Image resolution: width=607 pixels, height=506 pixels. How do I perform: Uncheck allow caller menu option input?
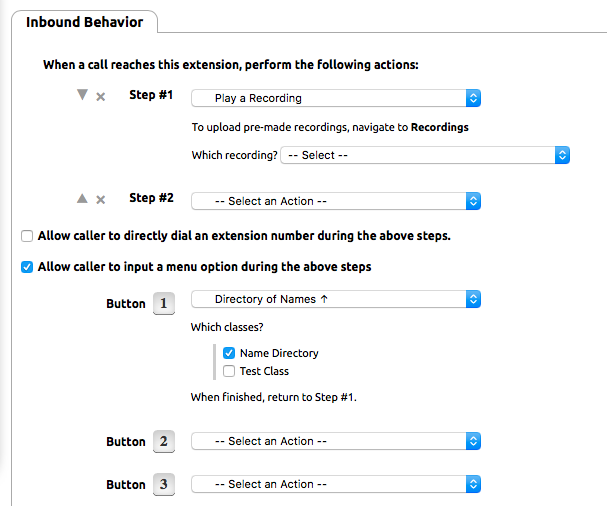27,267
